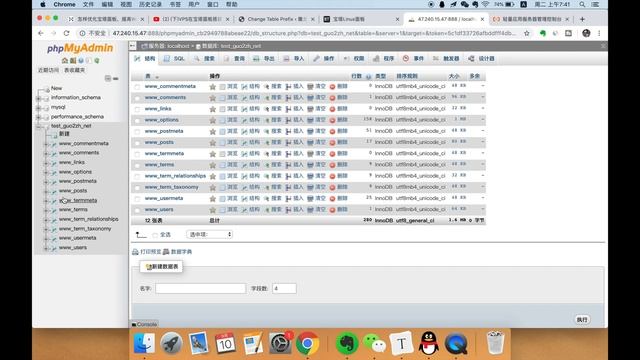
Task: Open the Privileges tab
Action: pos(353,59)
